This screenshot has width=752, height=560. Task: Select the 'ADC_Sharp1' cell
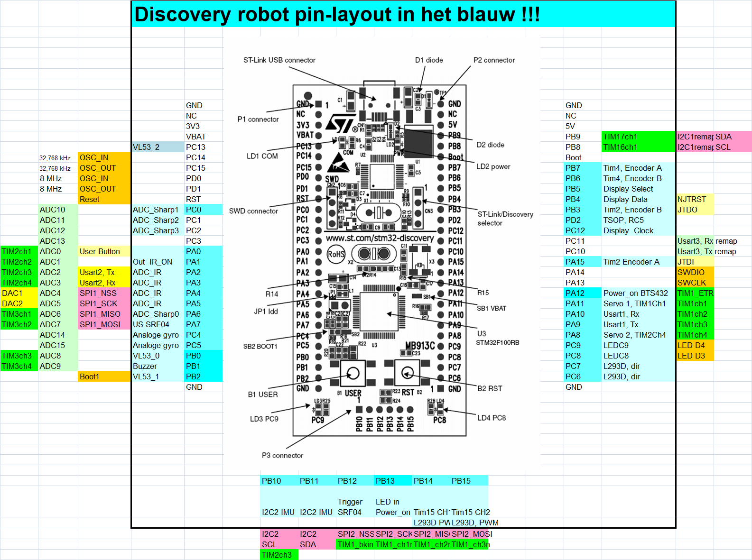click(x=158, y=210)
